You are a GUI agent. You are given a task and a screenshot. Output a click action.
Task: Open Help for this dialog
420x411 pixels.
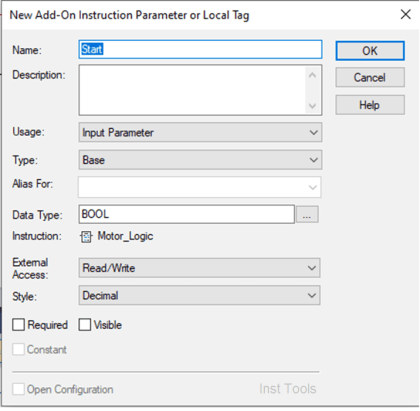pyautogui.click(x=370, y=105)
